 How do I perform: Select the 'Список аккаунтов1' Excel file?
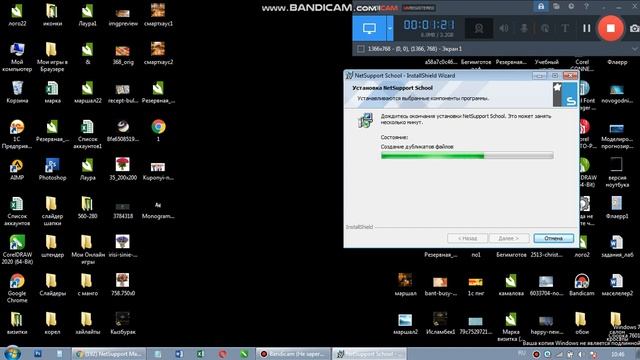pyautogui.click(x=87, y=134)
